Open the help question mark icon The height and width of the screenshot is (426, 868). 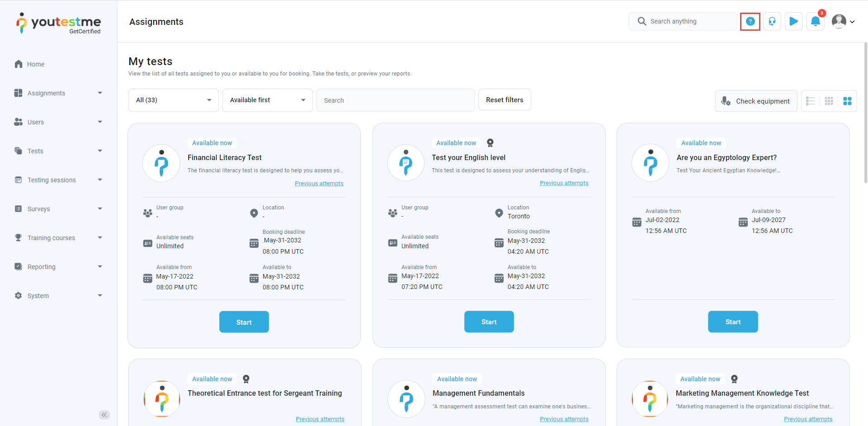point(750,21)
